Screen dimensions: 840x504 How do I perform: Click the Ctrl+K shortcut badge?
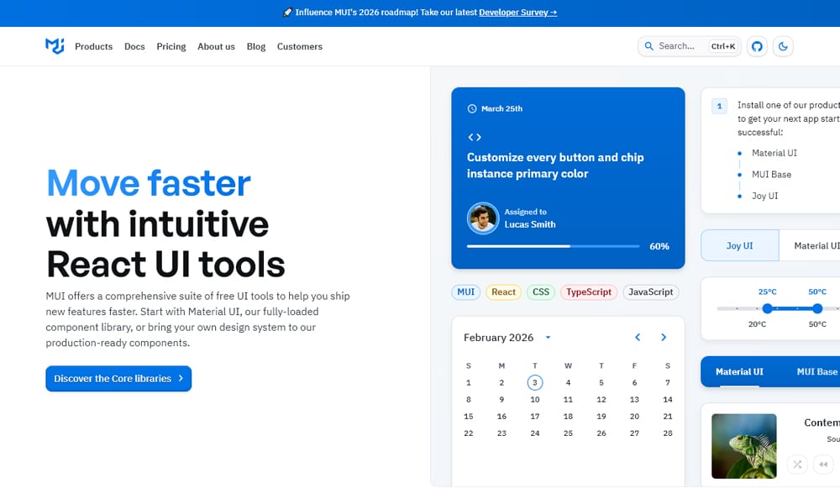722,46
